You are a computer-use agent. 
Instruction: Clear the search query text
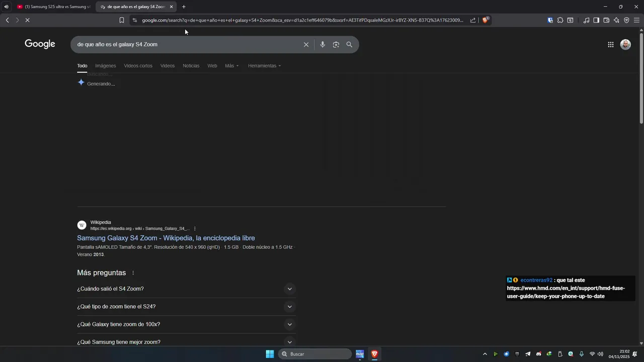coord(306,45)
